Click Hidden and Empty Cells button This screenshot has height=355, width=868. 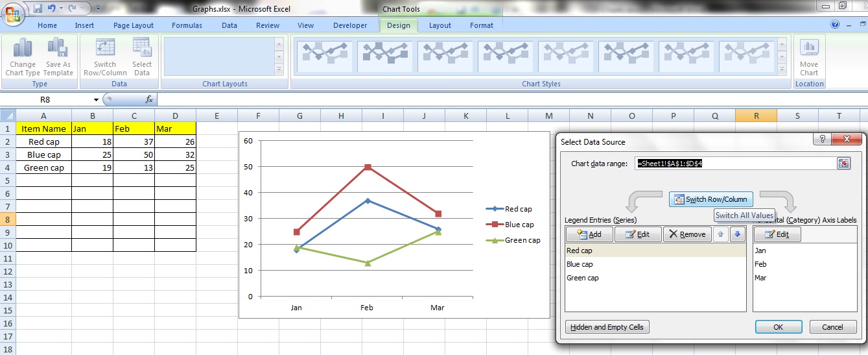click(x=607, y=327)
